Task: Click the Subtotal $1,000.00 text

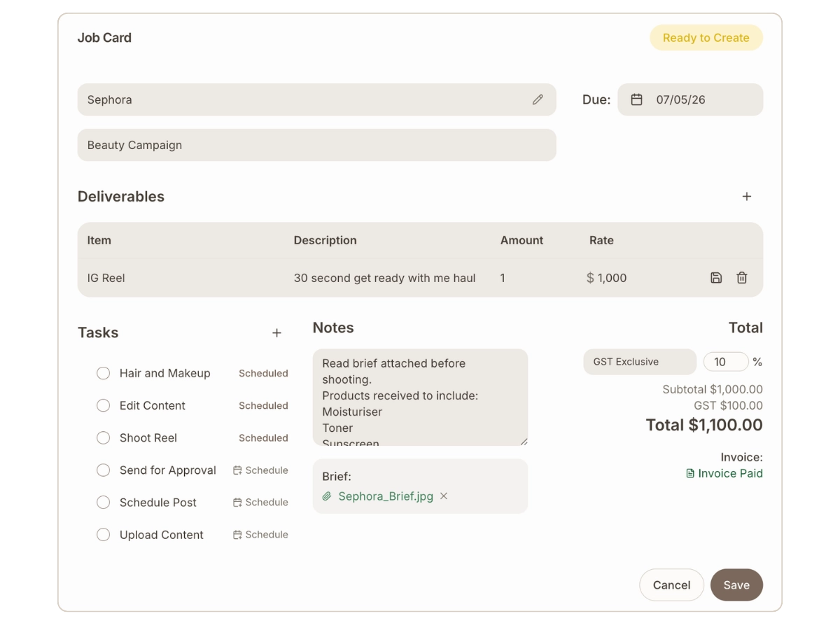Action: point(713,389)
